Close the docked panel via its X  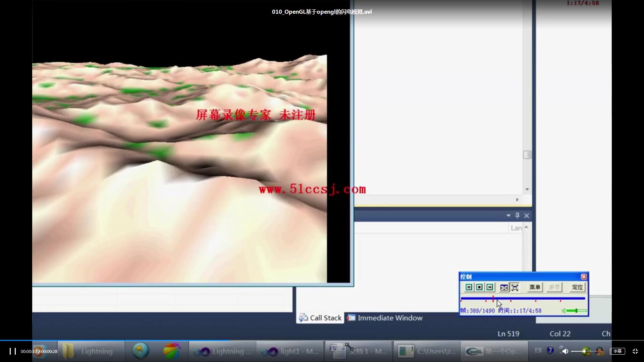[x=527, y=216]
